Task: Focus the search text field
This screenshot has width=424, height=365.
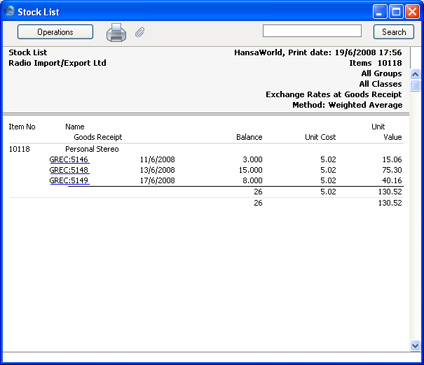Action: [x=312, y=31]
